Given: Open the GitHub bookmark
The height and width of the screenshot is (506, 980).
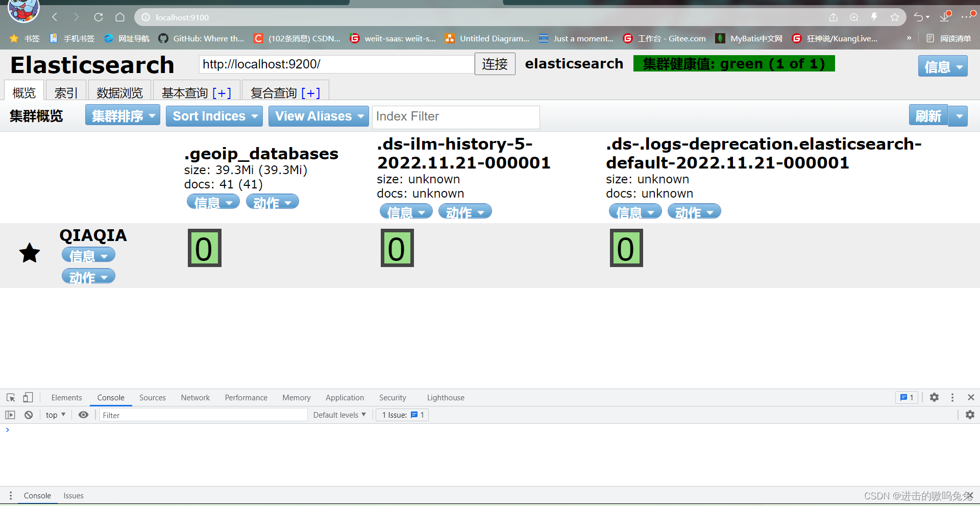Looking at the screenshot, I should click(x=202, y=38).
